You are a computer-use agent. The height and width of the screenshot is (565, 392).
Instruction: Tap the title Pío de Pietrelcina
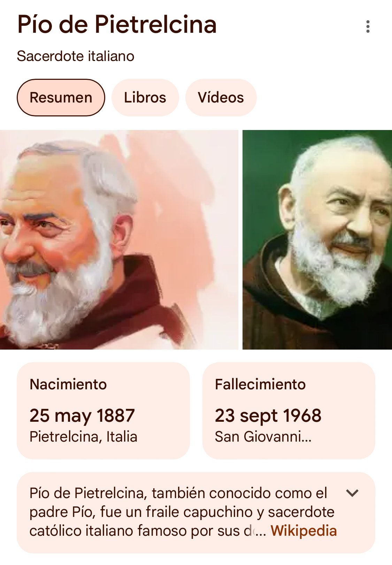click(117, 24)
